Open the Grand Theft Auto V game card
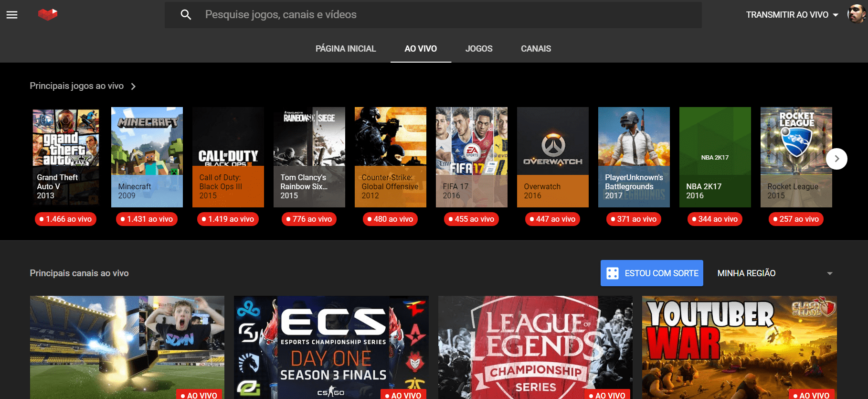The image size is (868, 399). pyautogui.click(x=66, y=157)
